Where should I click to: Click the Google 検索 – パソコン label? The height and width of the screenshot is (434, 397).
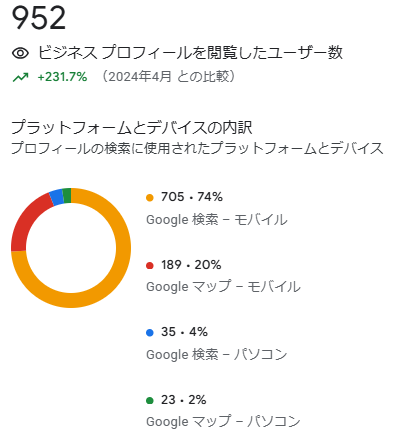[x=217, y=354]
